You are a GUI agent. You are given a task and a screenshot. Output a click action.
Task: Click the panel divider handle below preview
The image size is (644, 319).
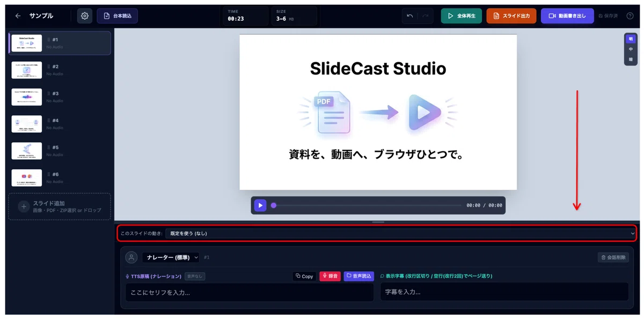click(x=378, y=222)
